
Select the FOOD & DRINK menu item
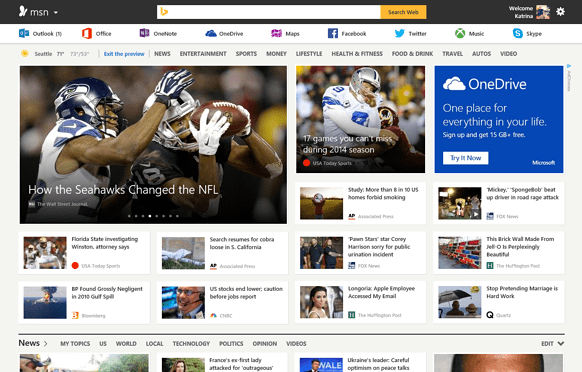(412, 54)
